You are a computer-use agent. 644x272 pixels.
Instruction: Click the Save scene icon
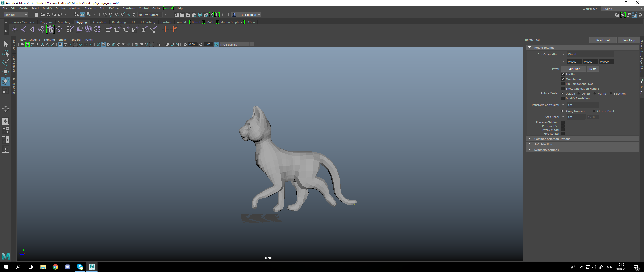tap(48, 15)
